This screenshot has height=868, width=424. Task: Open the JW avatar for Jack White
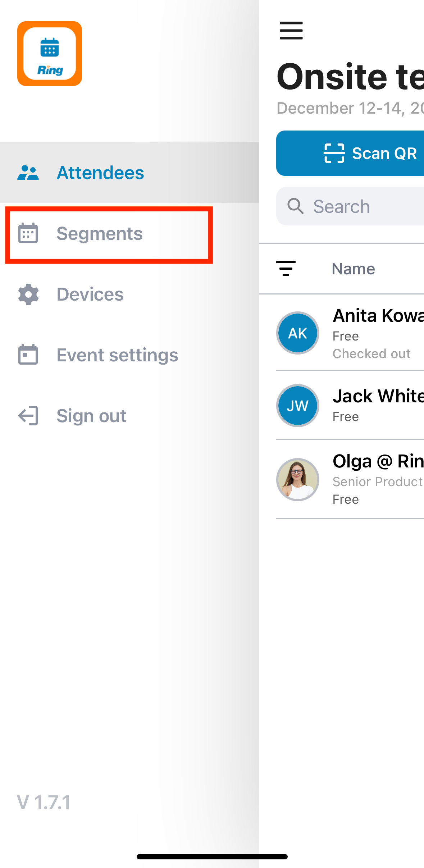[x=298, y=406]
